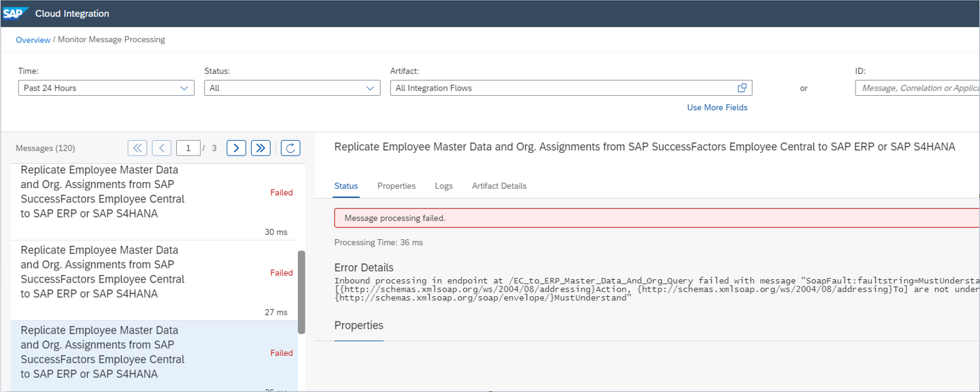Open the Artifact selection field

571,88
